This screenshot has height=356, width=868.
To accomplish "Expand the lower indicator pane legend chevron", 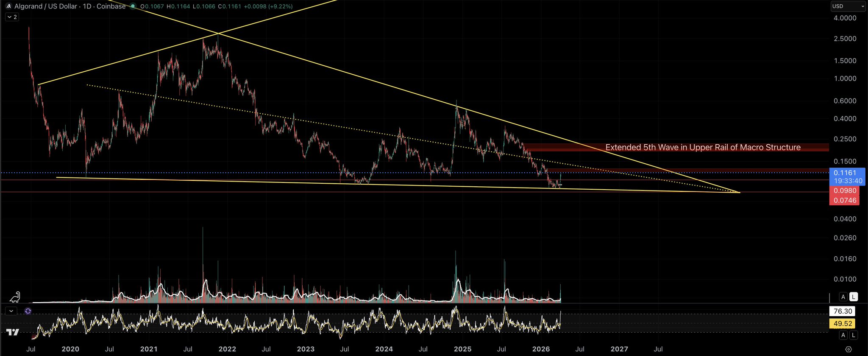I will click(x=11, y=311).
